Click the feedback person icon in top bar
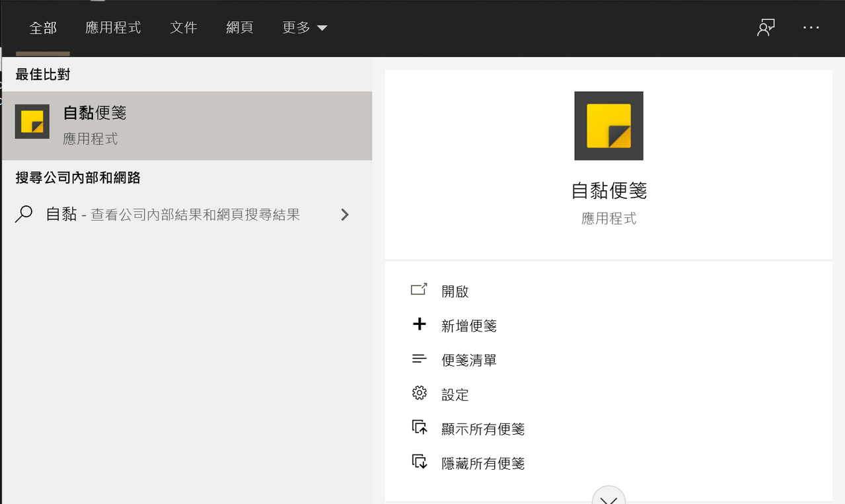This screenshot has width=845, height=504. coord(766,28)
